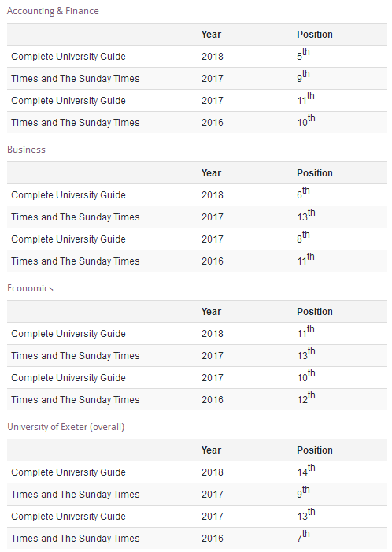Click the Times and Sunday Times 2016 Accounting row
This screenshot has width=392, height=552.
[x=197, y=123]
